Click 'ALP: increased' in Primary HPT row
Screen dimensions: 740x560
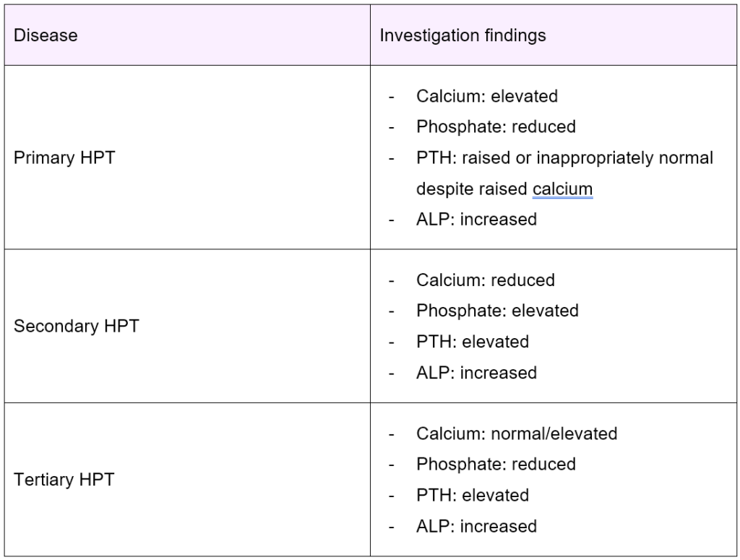tap(476, 219)
